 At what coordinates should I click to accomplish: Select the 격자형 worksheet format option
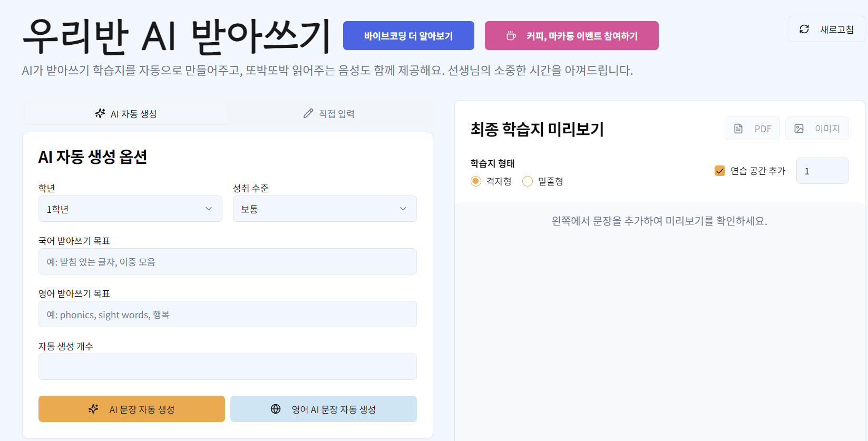[475, 181]
